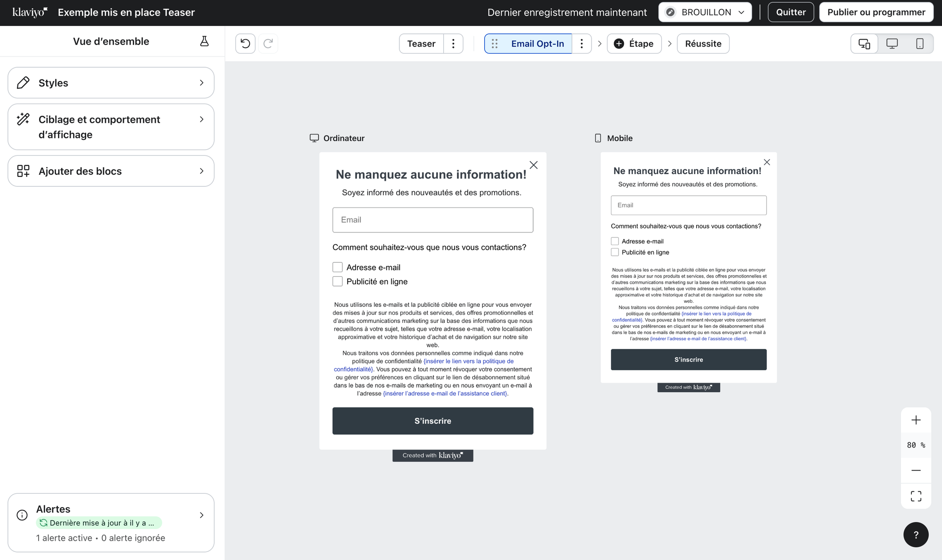Screen dimensions: 942x560
Task: Click S'inscrire in desktop preview
Action: (x=433, y=421)
